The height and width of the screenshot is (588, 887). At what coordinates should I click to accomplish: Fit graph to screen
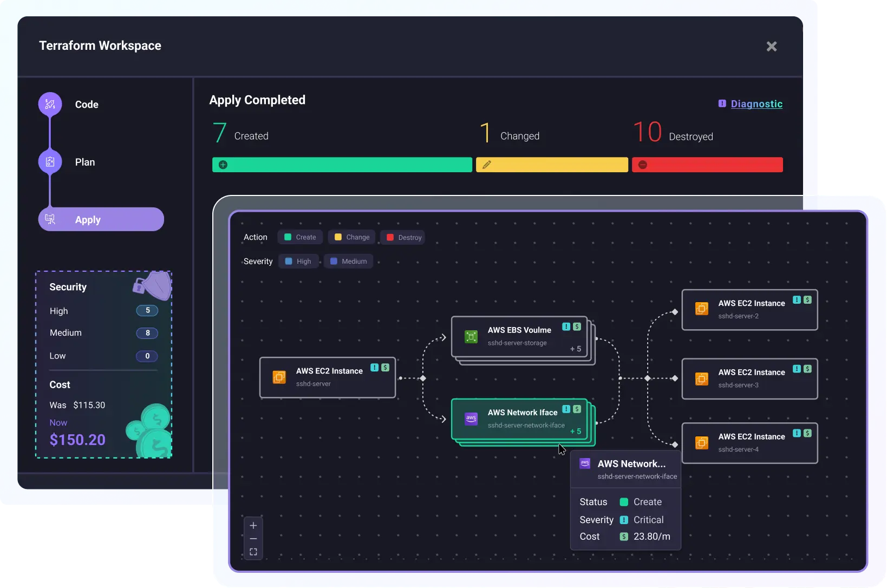[x=253, y=552]
